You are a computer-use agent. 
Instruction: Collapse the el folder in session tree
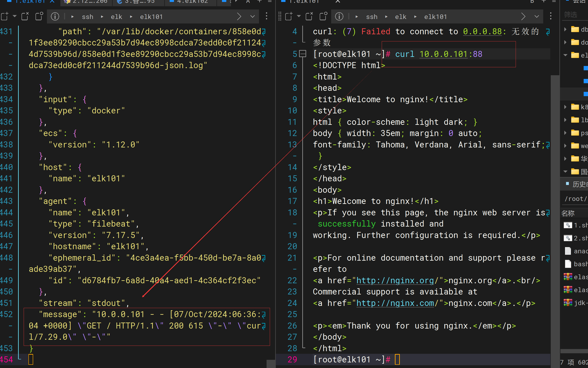(x=565, y=55)
